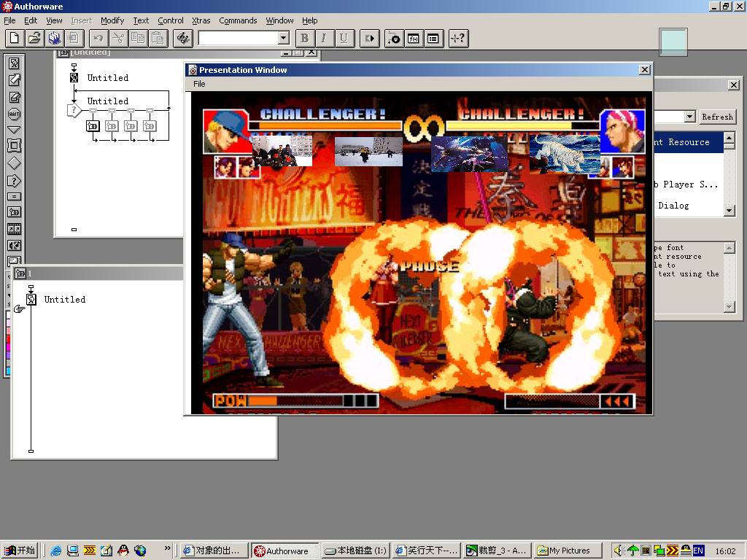The image size is (747, 560).
Task: Select the Untitled display icon in window 1
Action: pos(31,299)
